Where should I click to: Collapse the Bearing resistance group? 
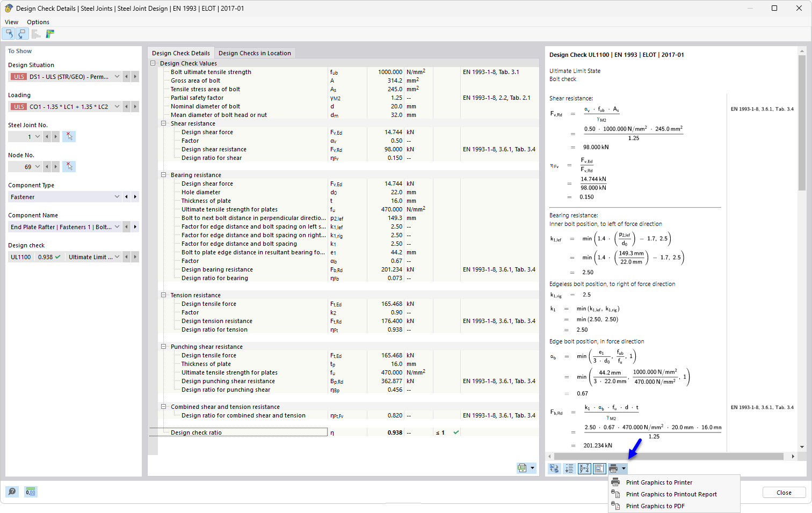pyautogui.click(x=164, y=175)
